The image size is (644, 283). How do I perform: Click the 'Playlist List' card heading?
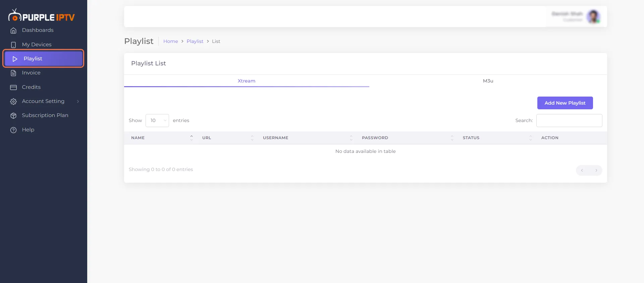tap(149, 63)
